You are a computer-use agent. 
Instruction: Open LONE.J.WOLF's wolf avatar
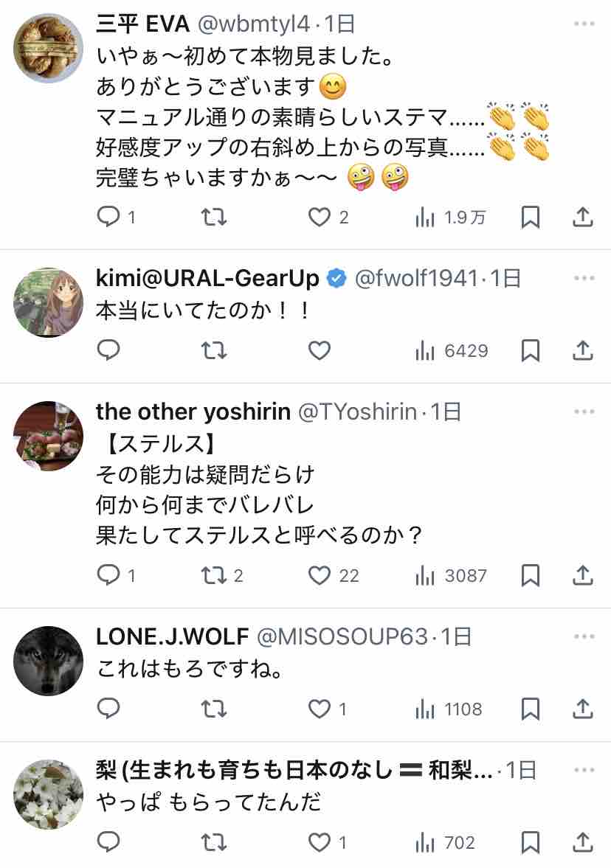49,661
